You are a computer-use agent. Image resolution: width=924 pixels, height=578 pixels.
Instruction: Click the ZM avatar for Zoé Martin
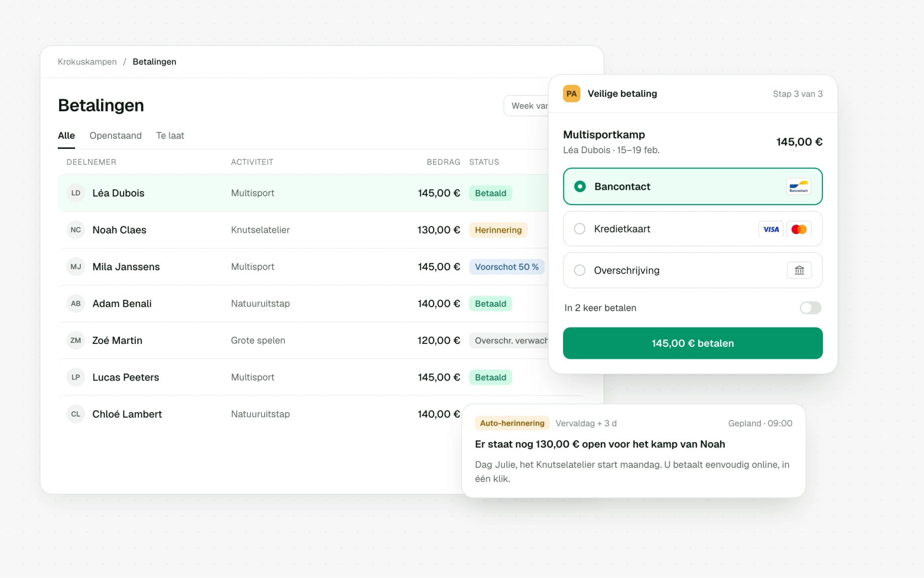click(76, 341)
